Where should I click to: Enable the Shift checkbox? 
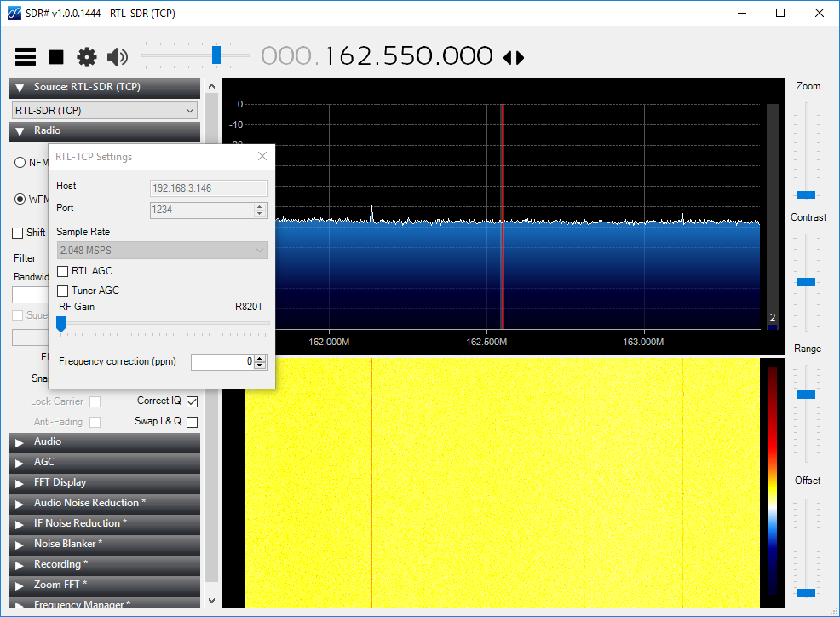click(x=18, y=233)
